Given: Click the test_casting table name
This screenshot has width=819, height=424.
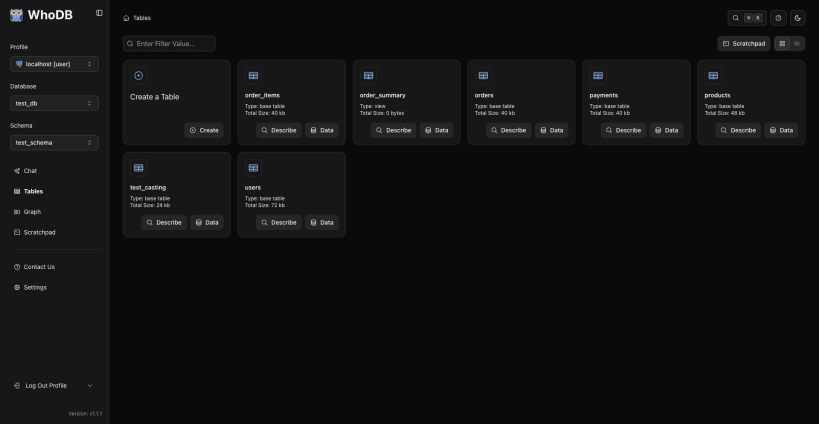Looking at the screenshot, I should coord(148,187).
